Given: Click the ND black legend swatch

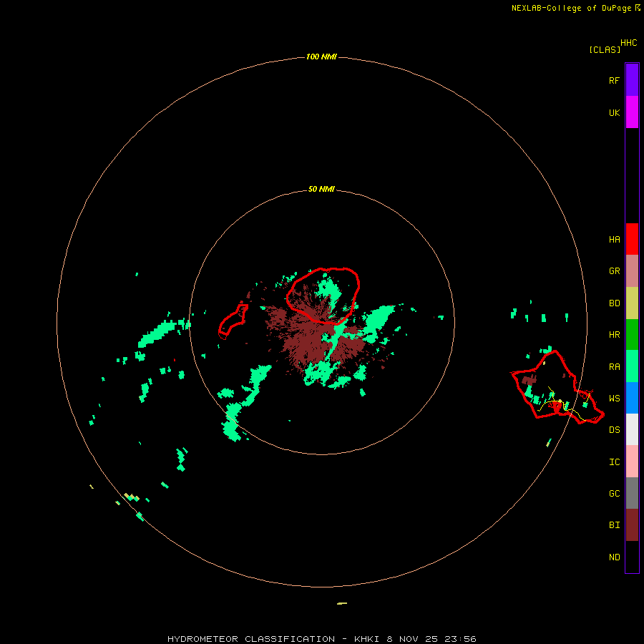Looking at the screenshot, I should tap(632, 557).
